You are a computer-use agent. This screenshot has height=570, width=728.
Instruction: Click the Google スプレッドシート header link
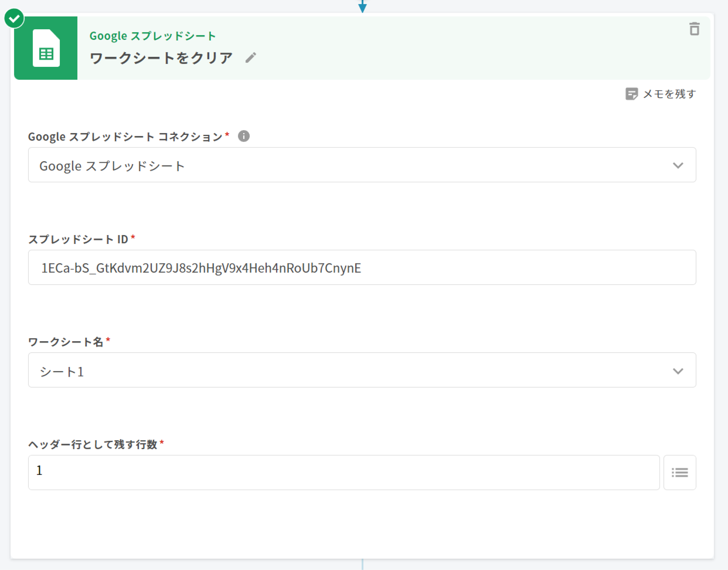click(x=152, y=36)
